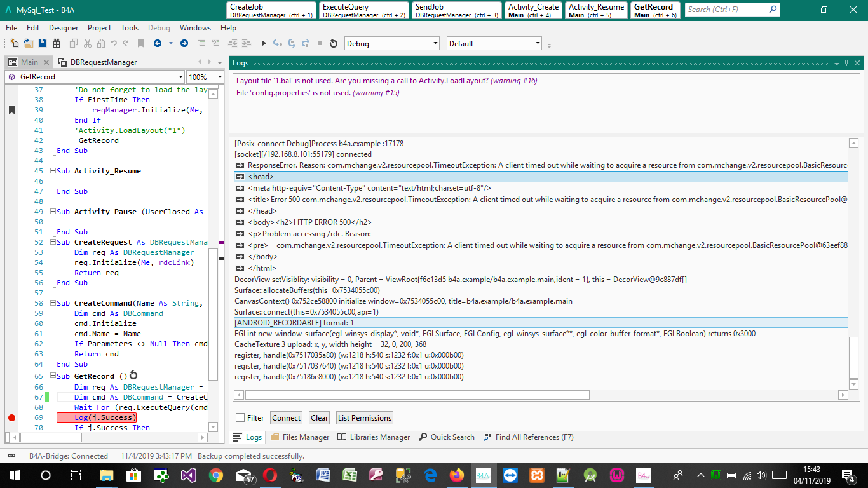The image size is (868, 488).
Task: Undo last edit in toolbar
Action: coord(114,43)
